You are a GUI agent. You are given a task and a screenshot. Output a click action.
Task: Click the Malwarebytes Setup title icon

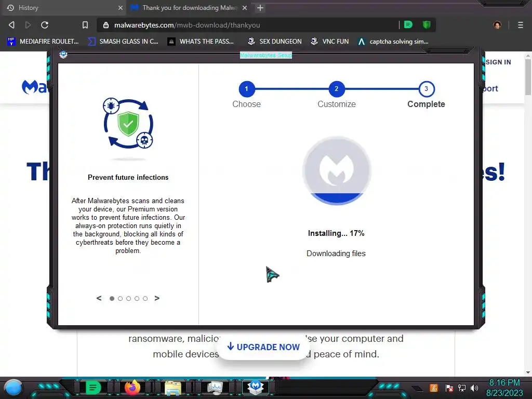click(63, 54)
